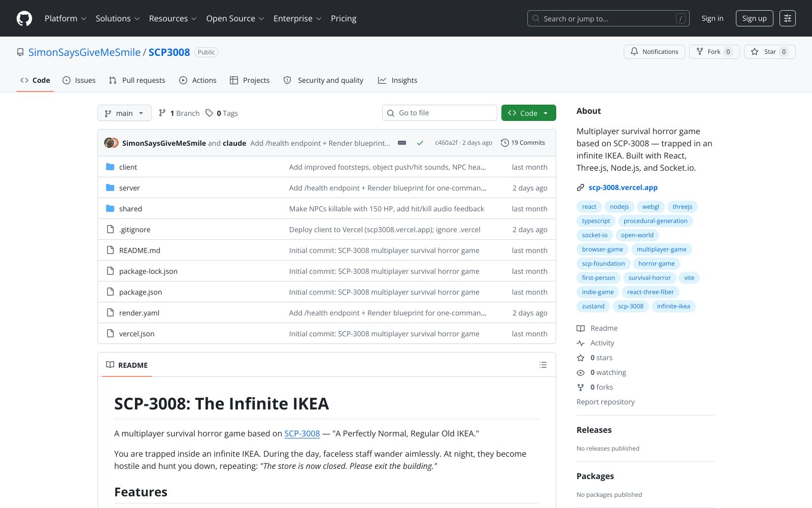The height and width of the screenshot is (508, 812).
Task: Open the README.md file
Action: [x=140, y=250]
